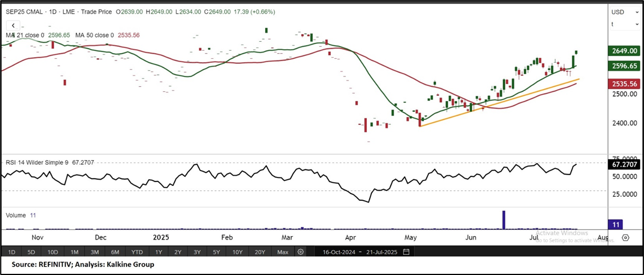644x275 pixels.
Task: Click the RSI 14 Wilder Simple label
Action: pyautogui.click(x=38, y=163)
